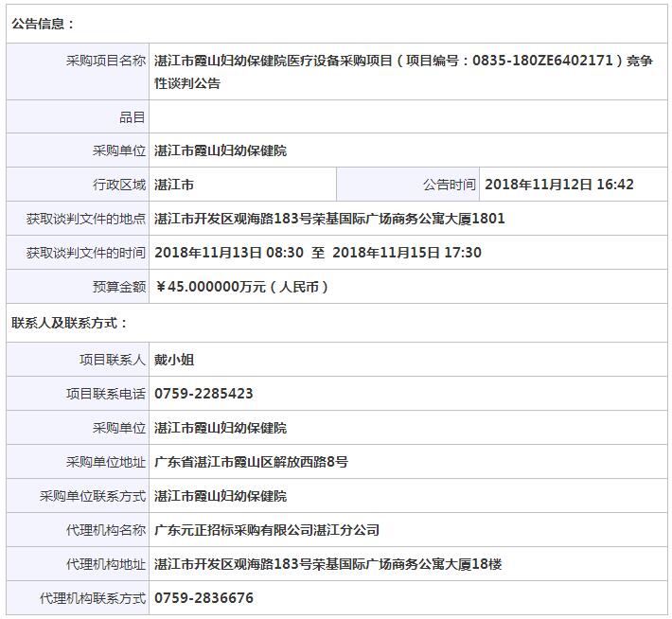This screenshot has height=619, width=672.
Task: Click the agency phone number 0759-2836676
Action: [203, 598]
